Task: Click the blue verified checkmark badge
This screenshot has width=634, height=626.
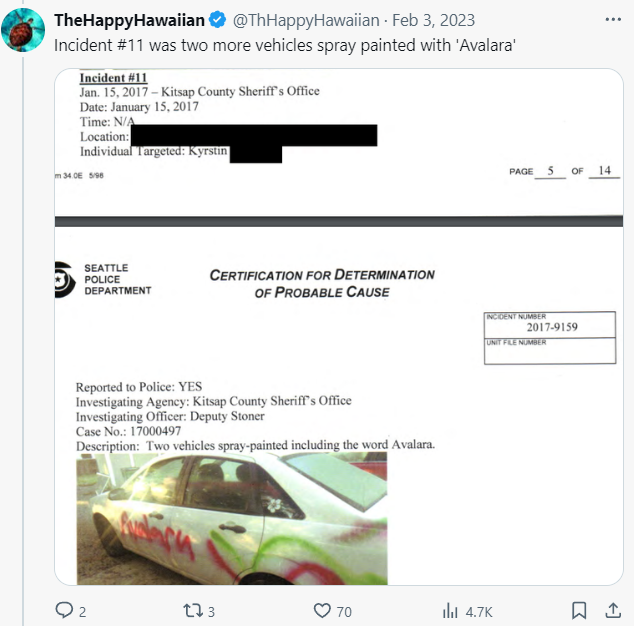Action: click(x=218, y=20)
